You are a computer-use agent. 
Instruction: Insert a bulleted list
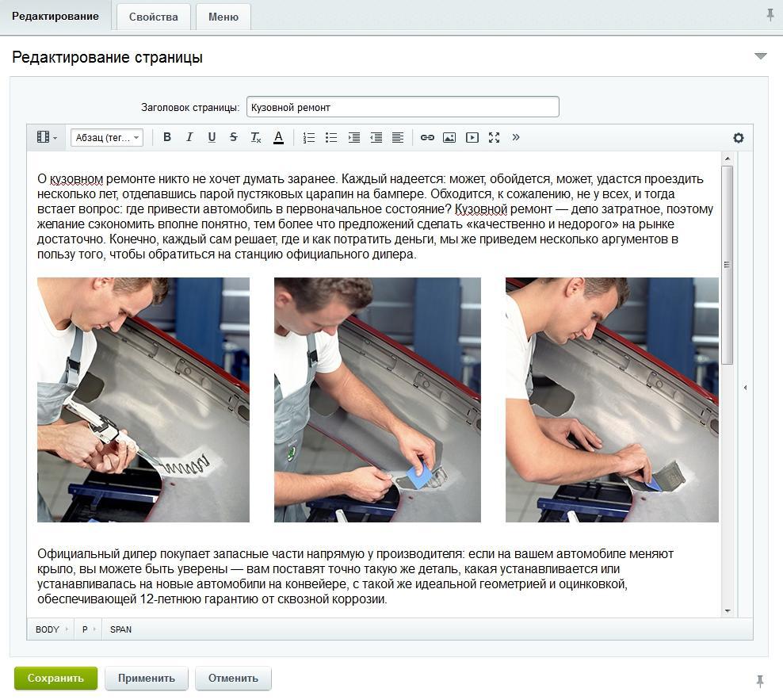pos(331,137)
